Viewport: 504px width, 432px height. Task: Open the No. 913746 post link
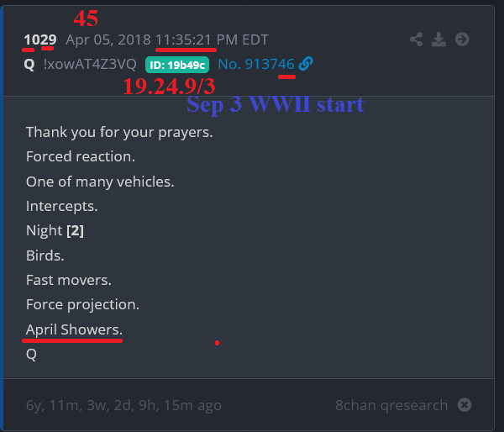coord(256,64)
